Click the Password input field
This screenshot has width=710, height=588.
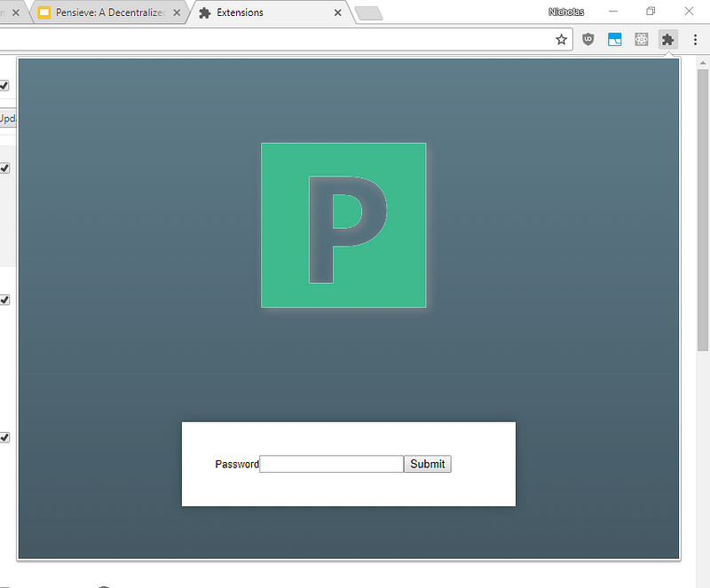pyautogui.click(x=331, y=464)
